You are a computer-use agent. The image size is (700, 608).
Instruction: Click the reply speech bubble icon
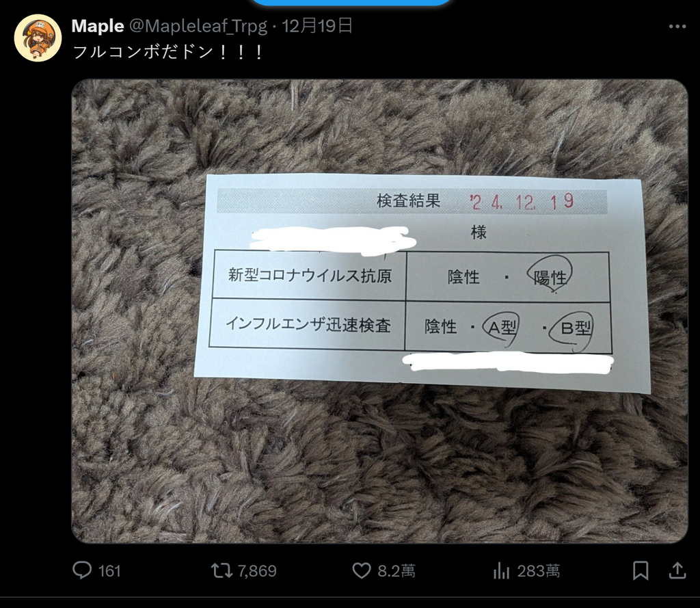(x=82, y=570)
